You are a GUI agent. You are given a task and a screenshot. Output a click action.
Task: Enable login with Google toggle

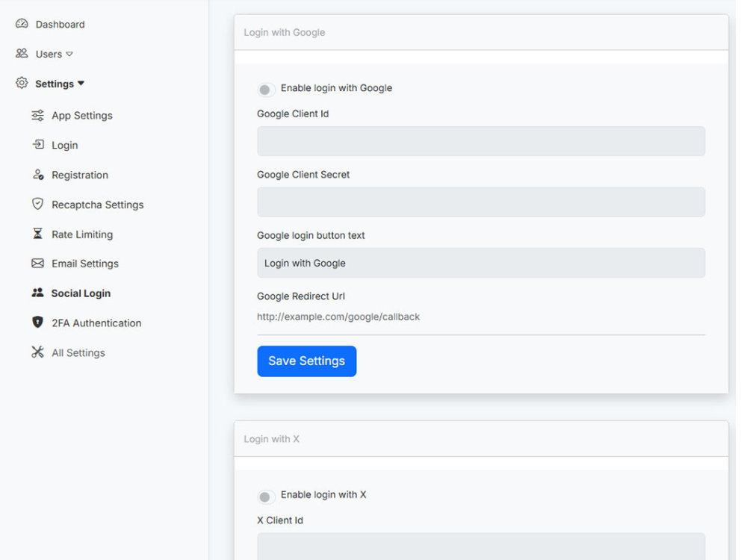click(x=267, y=90)
